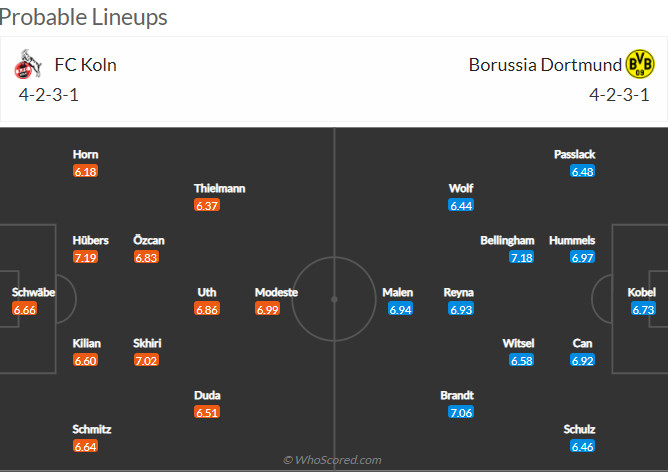This screenshot has height=472, width=668.
Task: Select player Hummels on the pitch
Action: [x=578, y=240]
